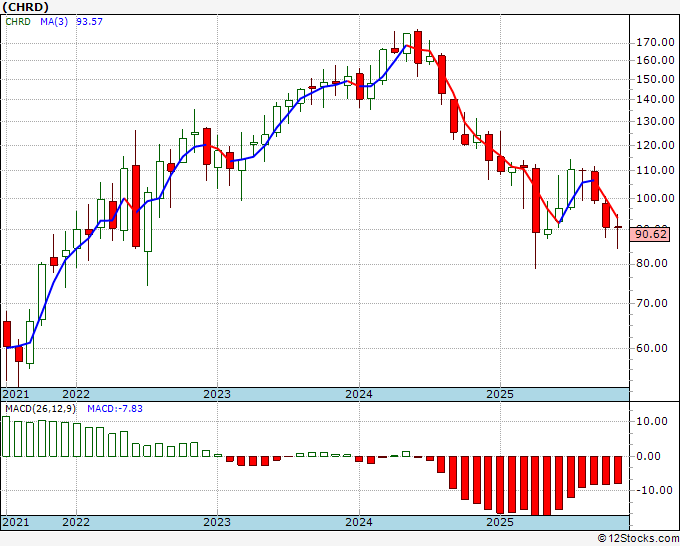
Task: Click the first green MACD bar in 2021
Action: 6,436
